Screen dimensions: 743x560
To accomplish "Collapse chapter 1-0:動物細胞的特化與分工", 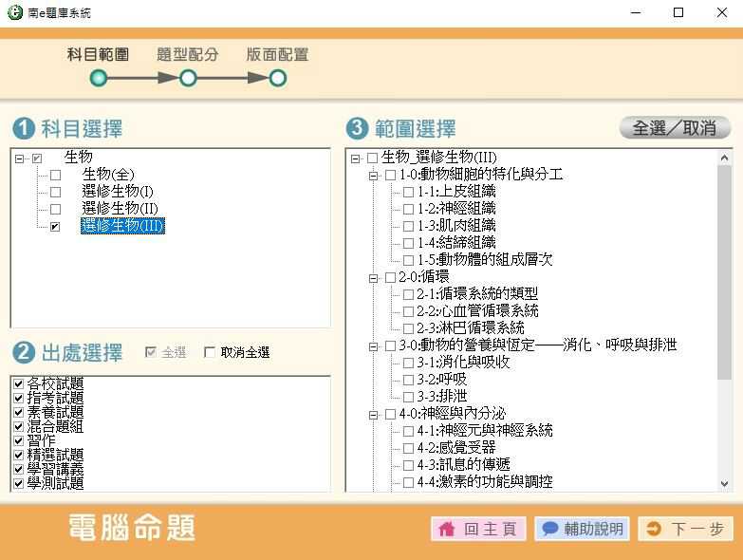I will pos(373,176).
